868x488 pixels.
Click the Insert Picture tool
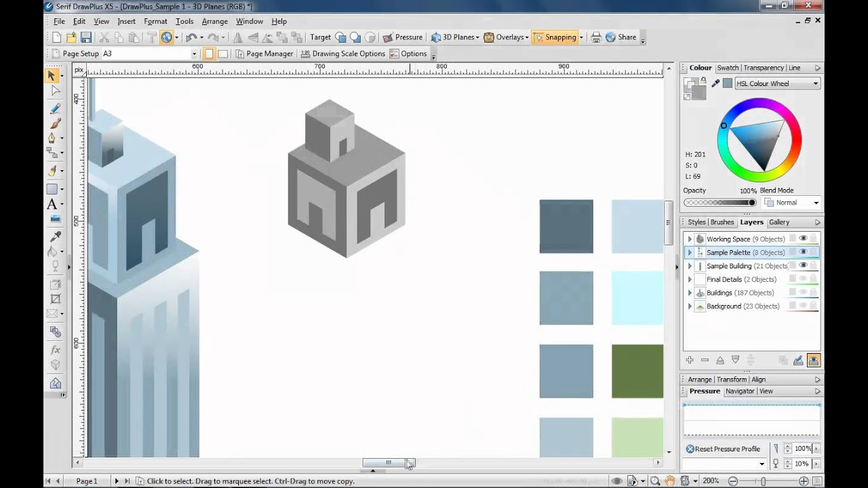tap(55, 219)
